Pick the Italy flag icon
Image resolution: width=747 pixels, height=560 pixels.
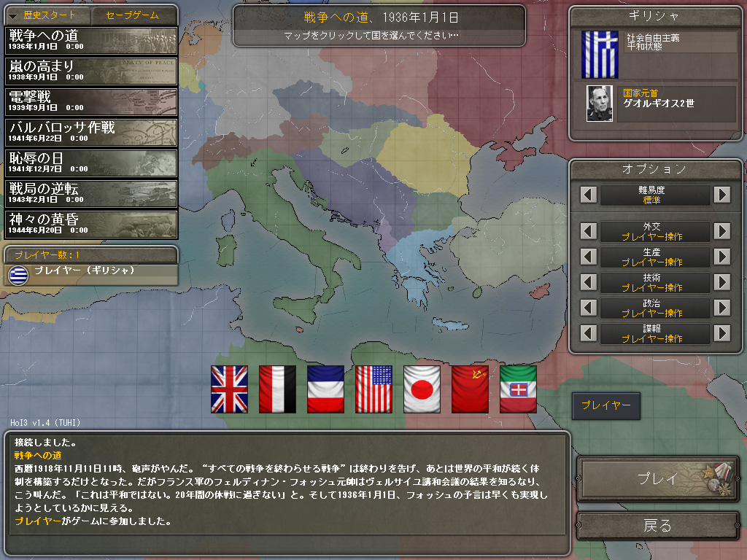518,389
